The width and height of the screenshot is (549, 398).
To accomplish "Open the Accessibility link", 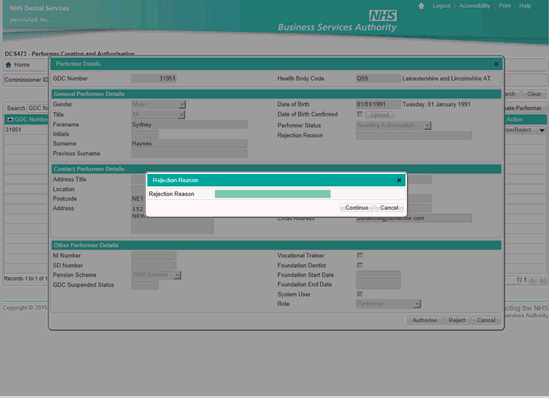I will tap(474, 6).
